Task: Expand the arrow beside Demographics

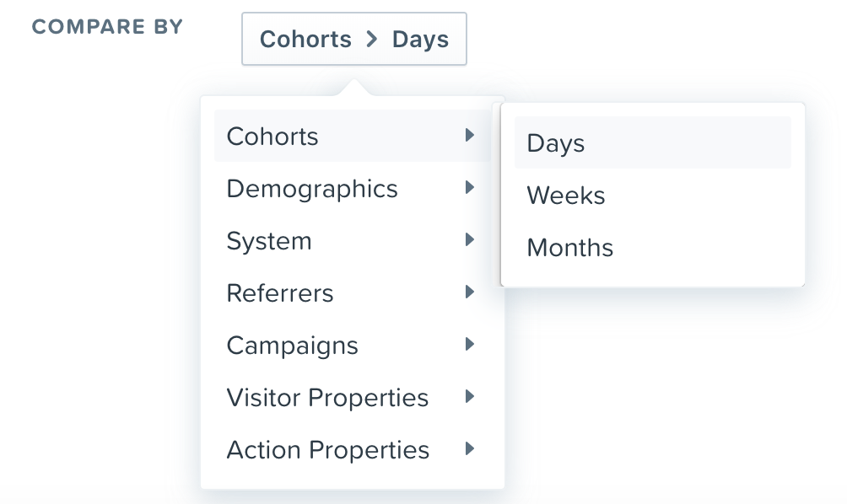Action: tap(470, 188)
